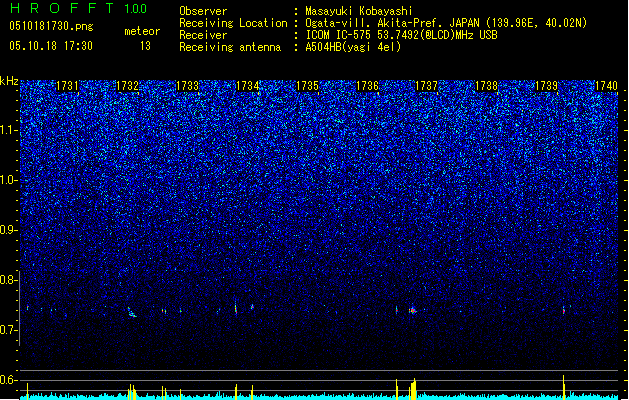Click the 0.8 frequency axis label
This screenshot has width=629, height=400.
click(8, 280)
